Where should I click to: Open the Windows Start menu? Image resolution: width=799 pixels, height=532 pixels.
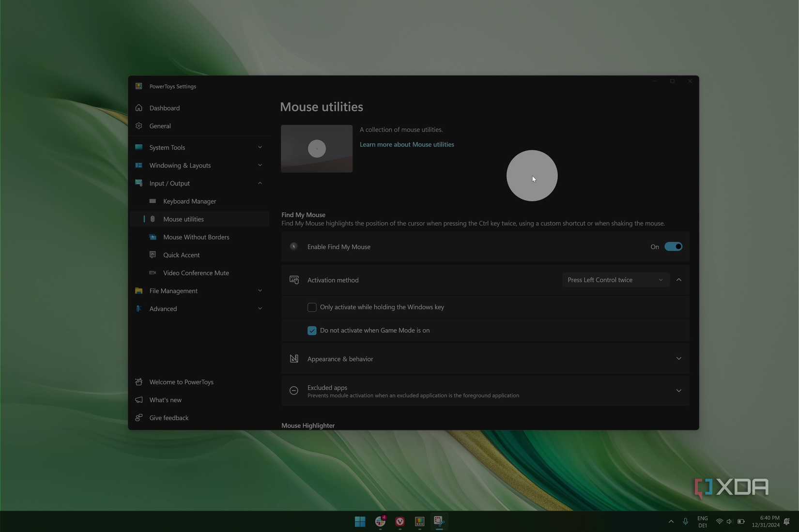click(360, 521)
